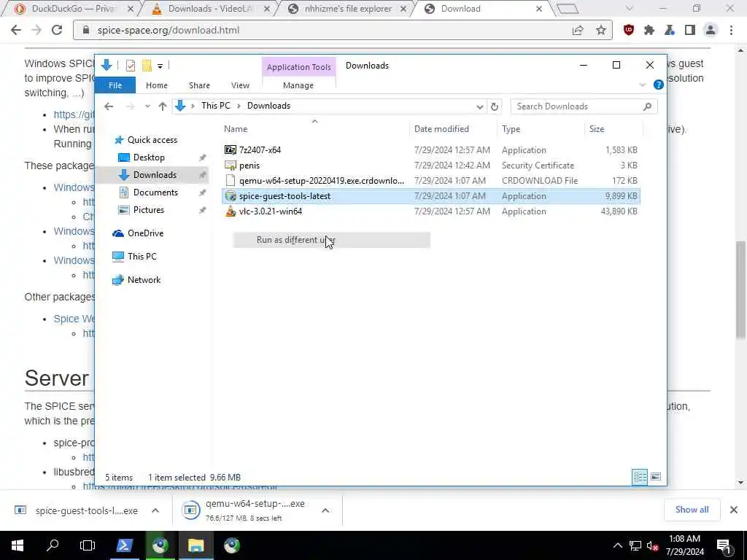747x560 pixels.
Task: Unpin Desktop from Quick access
Action: tap(203, 157)
